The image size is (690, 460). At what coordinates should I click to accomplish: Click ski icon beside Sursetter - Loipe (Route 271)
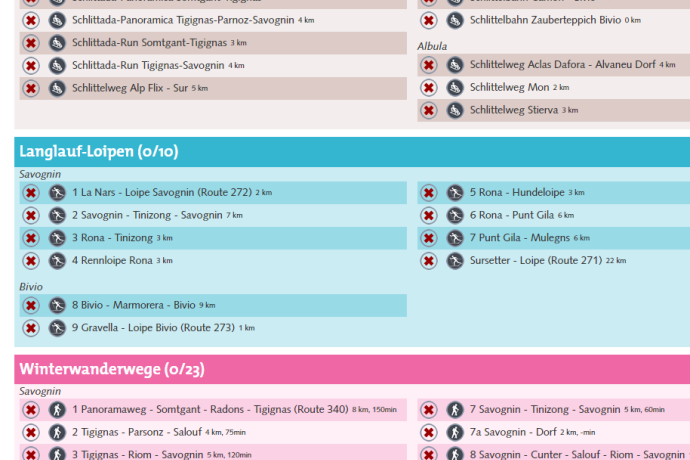[455, 261]
